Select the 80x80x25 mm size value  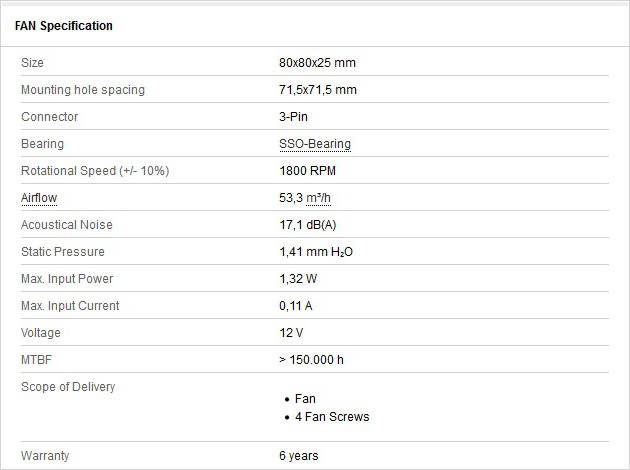[317, 63]
